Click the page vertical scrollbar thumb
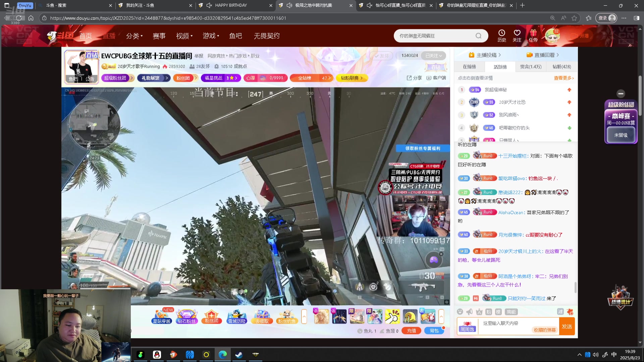This screenshot has width=644, height=362. click(640, 96)
